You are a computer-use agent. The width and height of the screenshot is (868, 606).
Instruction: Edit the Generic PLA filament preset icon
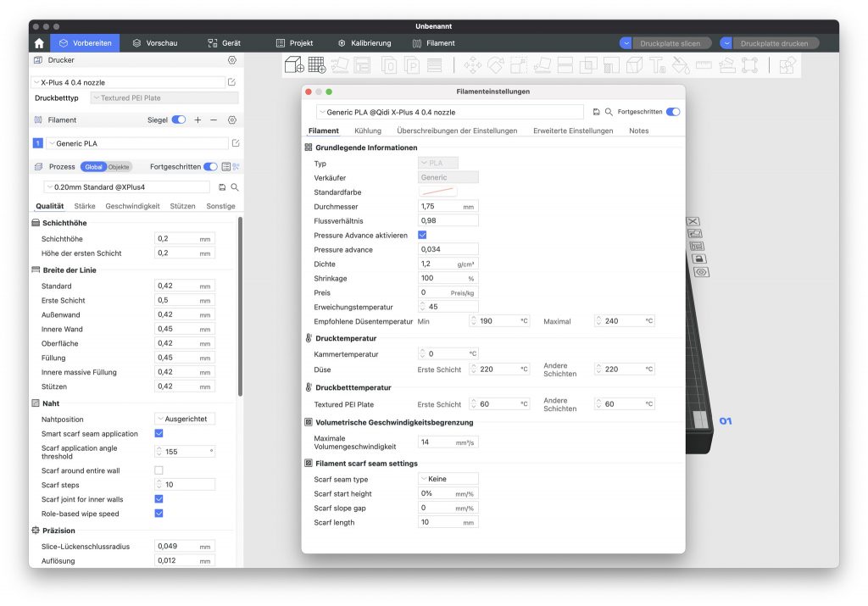pyautogui.click(x=236, y=143)
